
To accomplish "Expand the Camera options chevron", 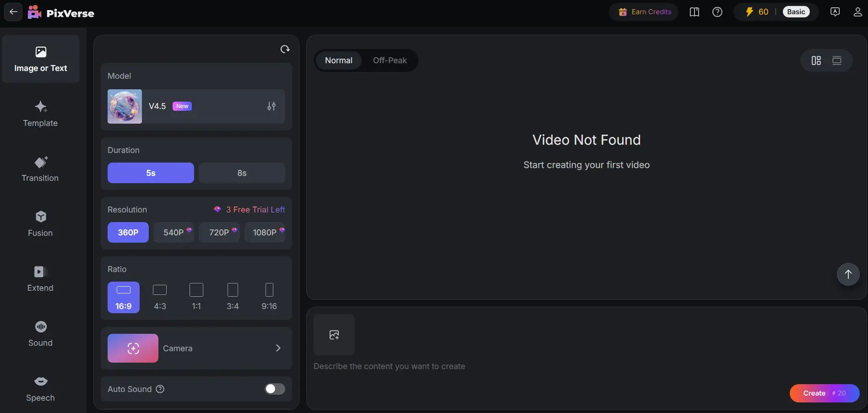I will pos(278,348).
